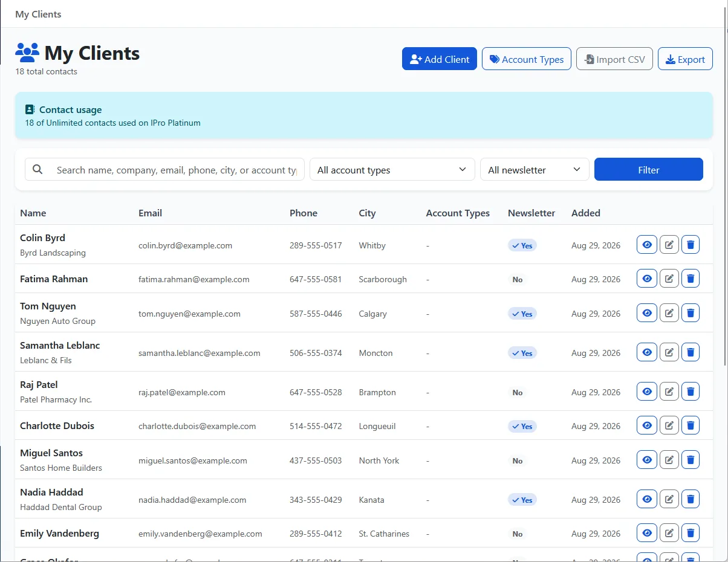Export the client list
This screenshot has height=562, width=728.
pyautogui.click(x=685, y=59)
